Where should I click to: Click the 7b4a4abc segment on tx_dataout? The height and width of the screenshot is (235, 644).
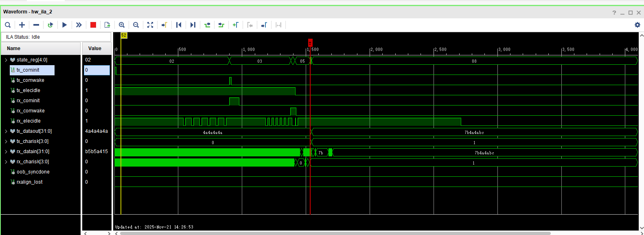pyautogui.click(x=474, y=132)
